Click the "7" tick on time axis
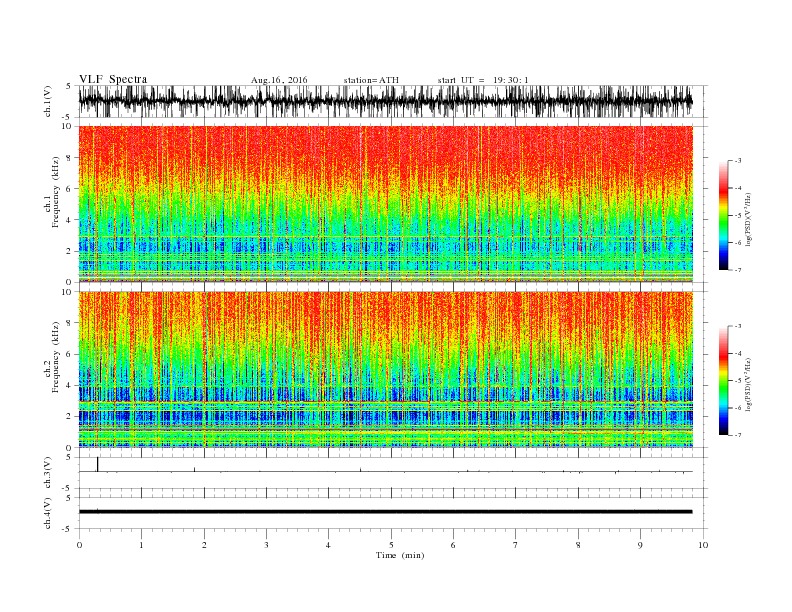Viewport: 792px width, 612px height. 516,545
